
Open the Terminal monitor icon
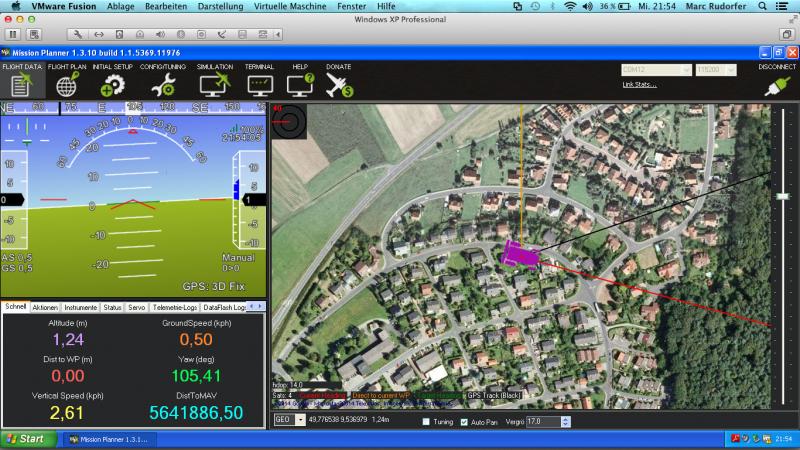coord(260,85)
